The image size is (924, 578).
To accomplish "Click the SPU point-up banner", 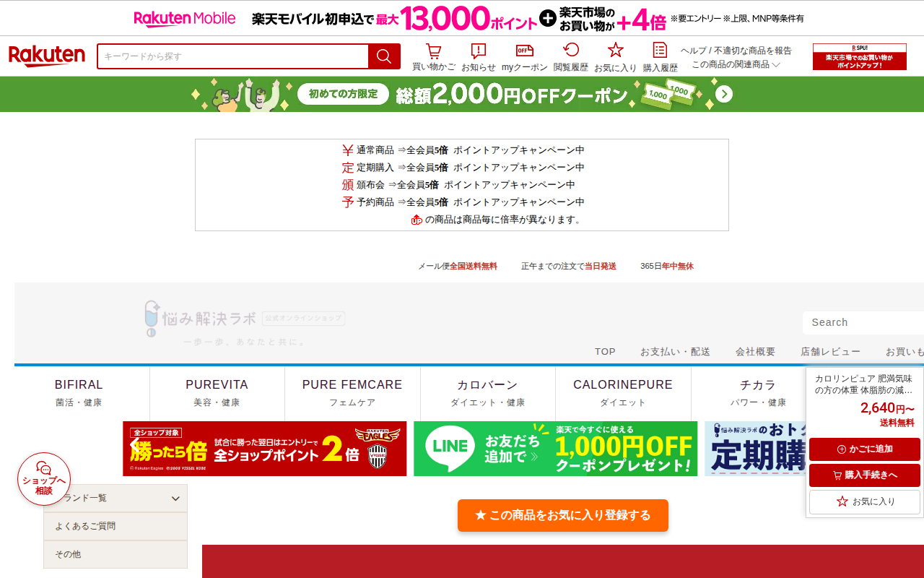I will pyautogui.click(x=859, y=56).
